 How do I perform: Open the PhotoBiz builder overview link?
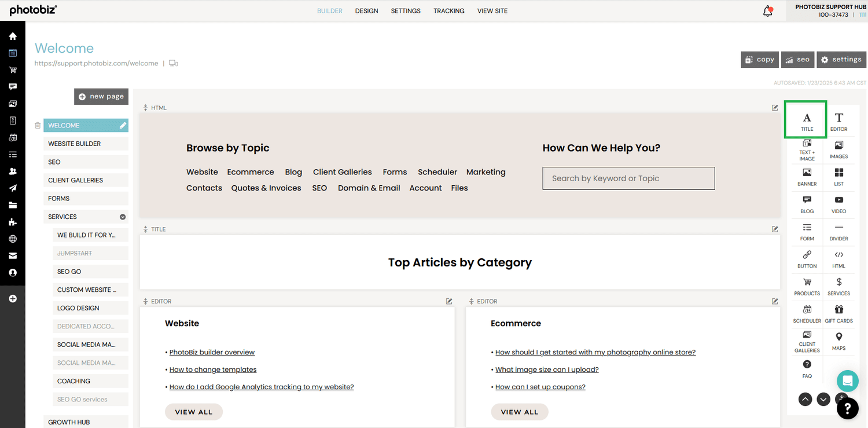(x=212, y=352)
